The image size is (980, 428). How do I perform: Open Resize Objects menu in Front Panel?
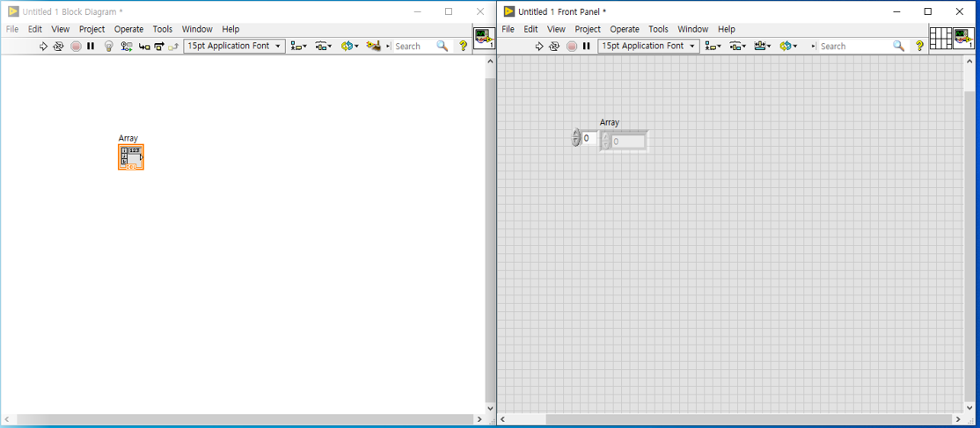pyautogui.click(x=762, y=47)
